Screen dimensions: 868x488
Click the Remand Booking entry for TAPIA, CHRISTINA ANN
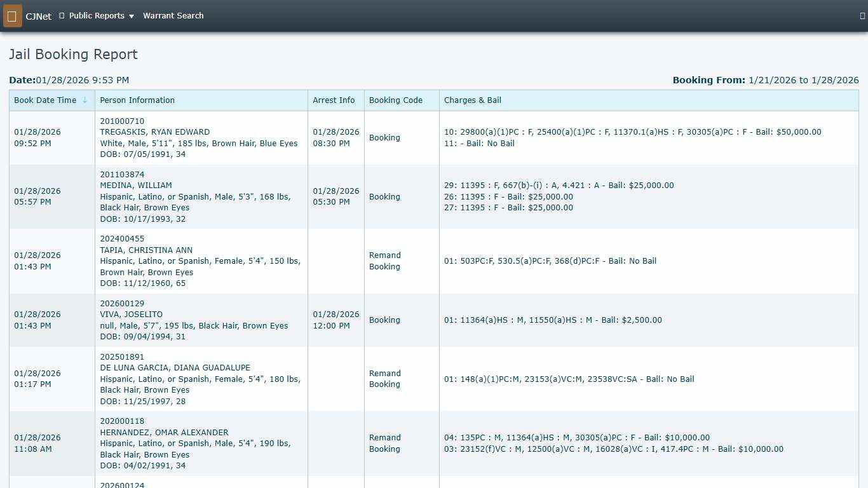[x=385, y=261]
